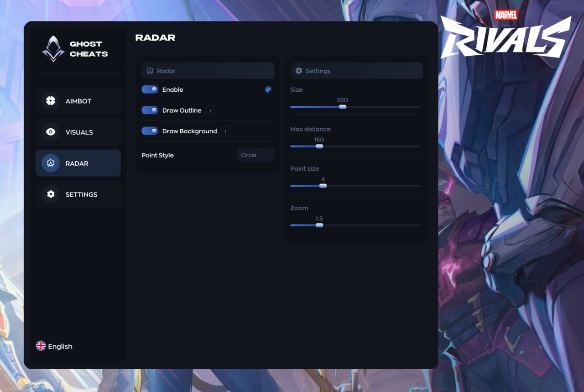
Task: Click the Max distance value "150"
Action: pyautogui.click(x=319, y=140)
